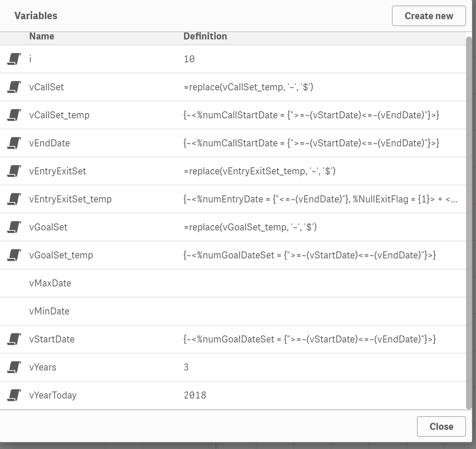Click the script icon for vGoalSet_temp
476x449 pixels.
(14, 255)
